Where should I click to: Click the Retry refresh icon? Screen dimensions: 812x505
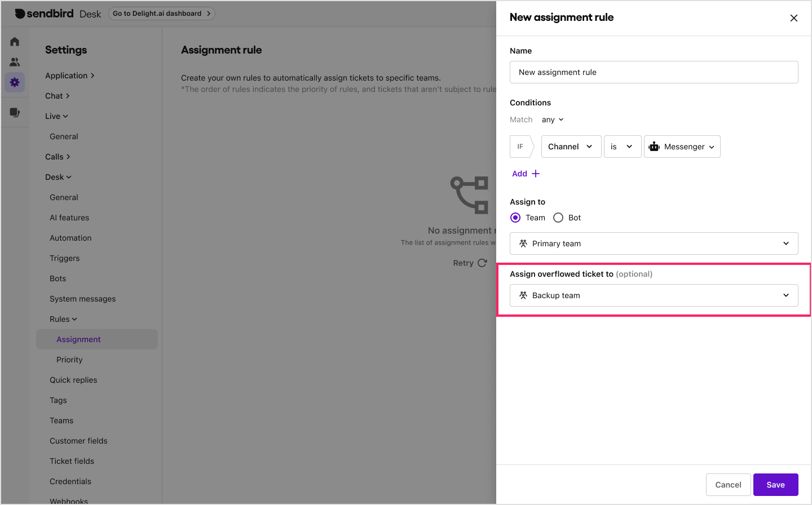tap(483, 263)
